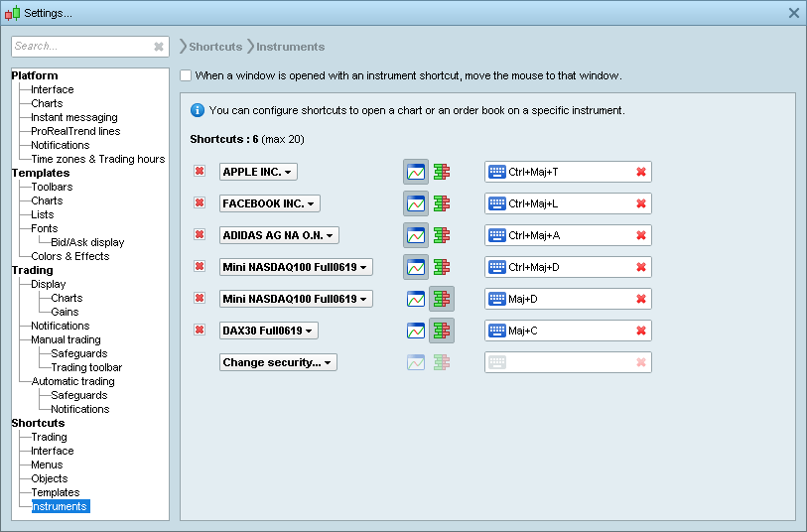807x532 pixels.
Task: Open ProRealTrend lines settings in tree
Action: pos(75,131)
